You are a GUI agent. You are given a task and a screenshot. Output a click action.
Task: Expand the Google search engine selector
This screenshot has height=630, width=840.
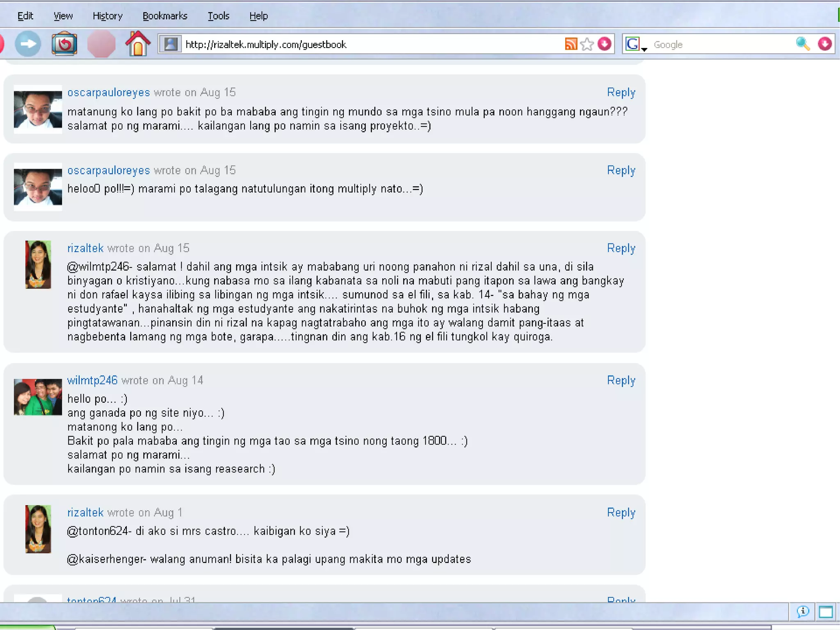(x=635, y=44)
